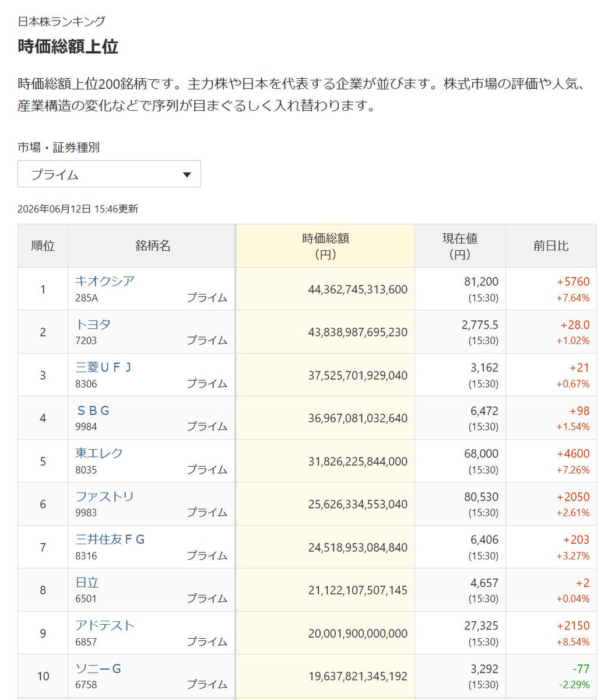Click the +203 change value
The image size is (615, 700).
576,540
